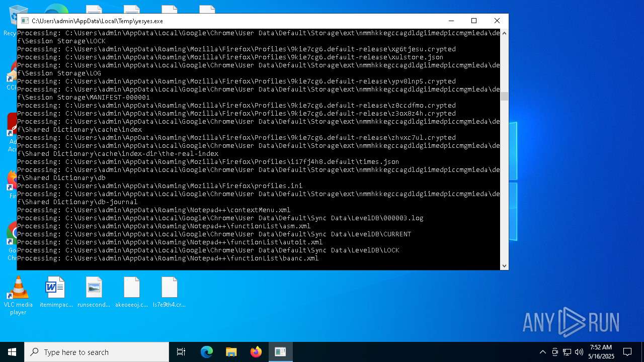The image size is (644, 362).
Task: Click the line ending in zhvxc7ul.crypted
Action: pyautogui.click(x=236, y=138)
